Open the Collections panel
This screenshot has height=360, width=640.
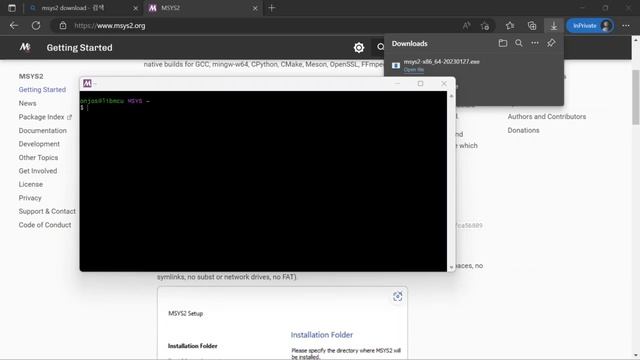click(x=532, y=26)
